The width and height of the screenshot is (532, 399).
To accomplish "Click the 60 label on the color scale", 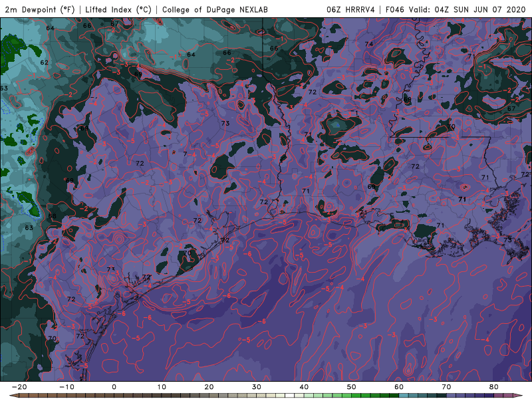I will 399,387.
